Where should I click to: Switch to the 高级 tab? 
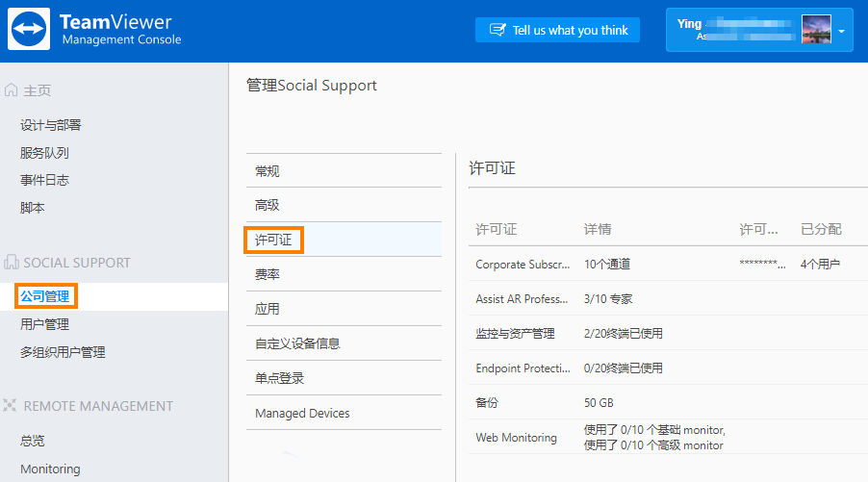(x=344, y=205)
